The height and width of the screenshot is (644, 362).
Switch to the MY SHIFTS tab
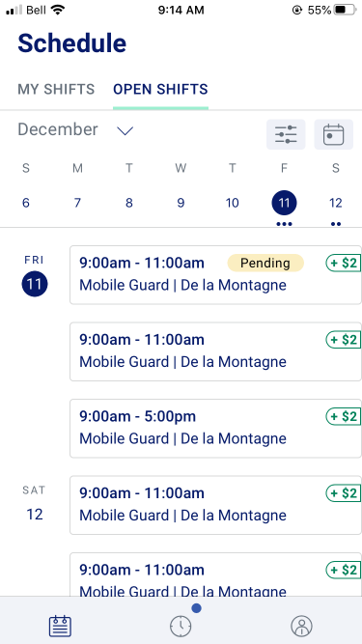56,89
